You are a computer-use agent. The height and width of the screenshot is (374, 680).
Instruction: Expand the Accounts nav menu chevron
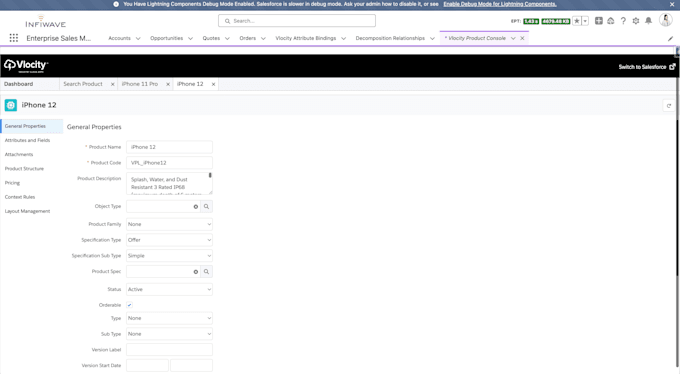pyautogui.click(x=138, y=39)
